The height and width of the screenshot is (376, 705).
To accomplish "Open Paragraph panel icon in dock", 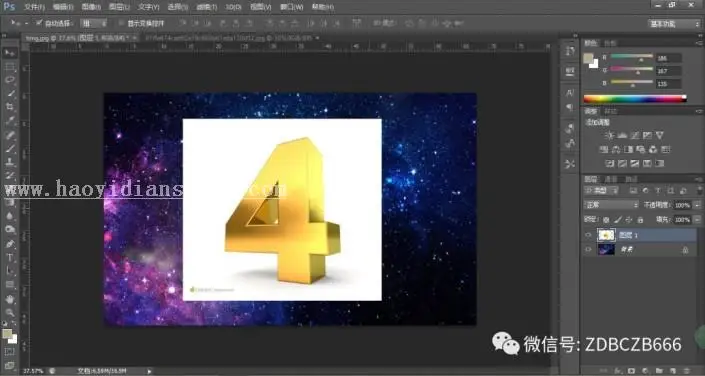I will (570, 107).
